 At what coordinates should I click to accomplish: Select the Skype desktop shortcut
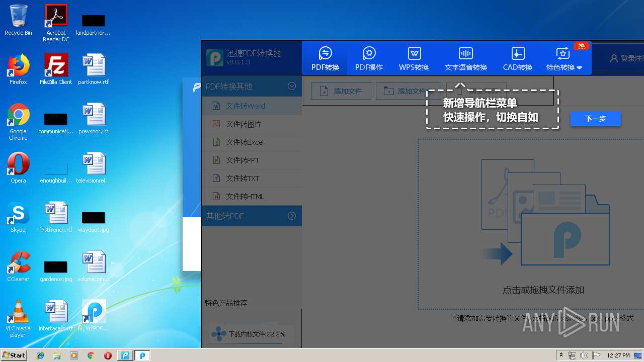(18, 217)
